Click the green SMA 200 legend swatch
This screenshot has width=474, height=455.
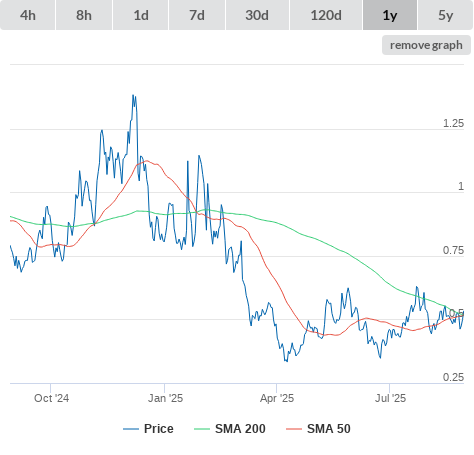click(x=202, y=429)
